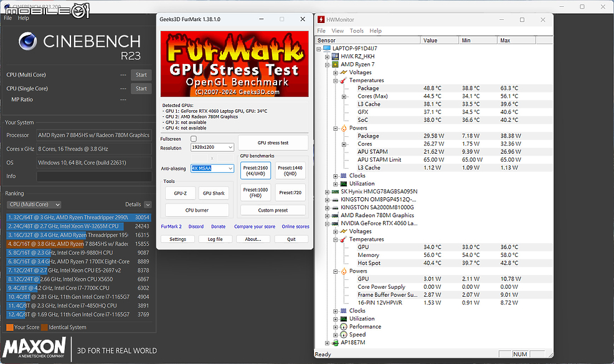The width and height of the screenshot is (614, 364).
Task: Expand the AMD Radeon 780M Graphics node
Action: click(x=327, y=216)
